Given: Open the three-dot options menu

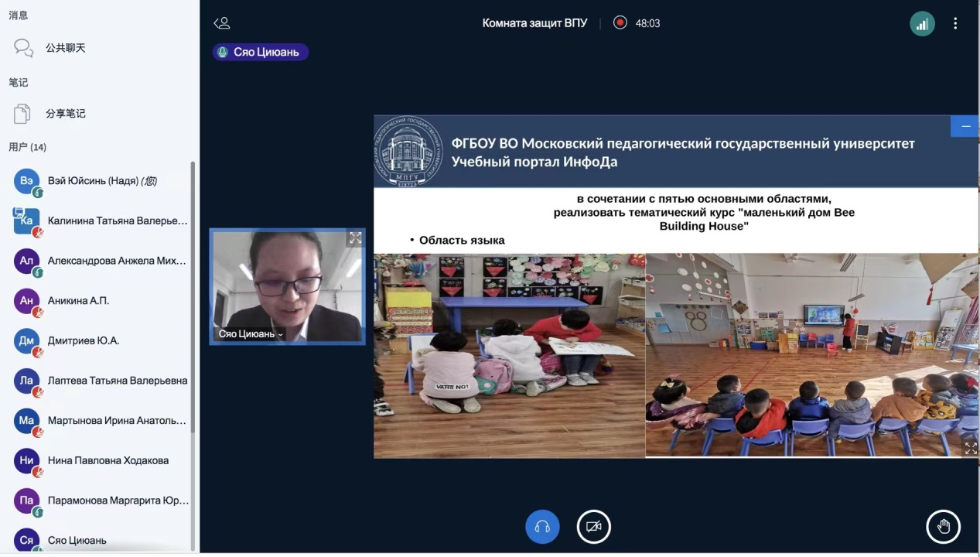Looking at the screenshot, I should tap(955, 23).
